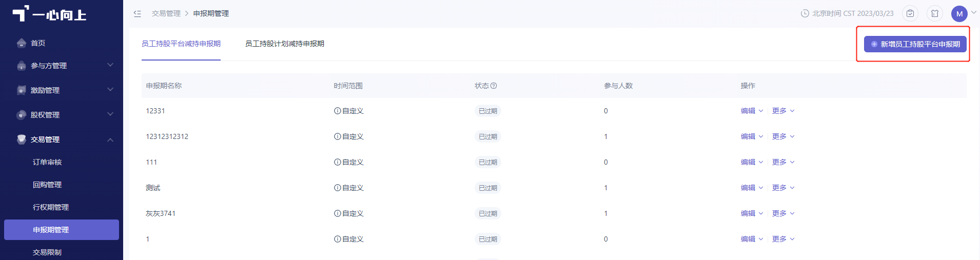This screenshot has height=260, width=980.
Task: Open the clipboard task icon in header
Action: (910, 14)
